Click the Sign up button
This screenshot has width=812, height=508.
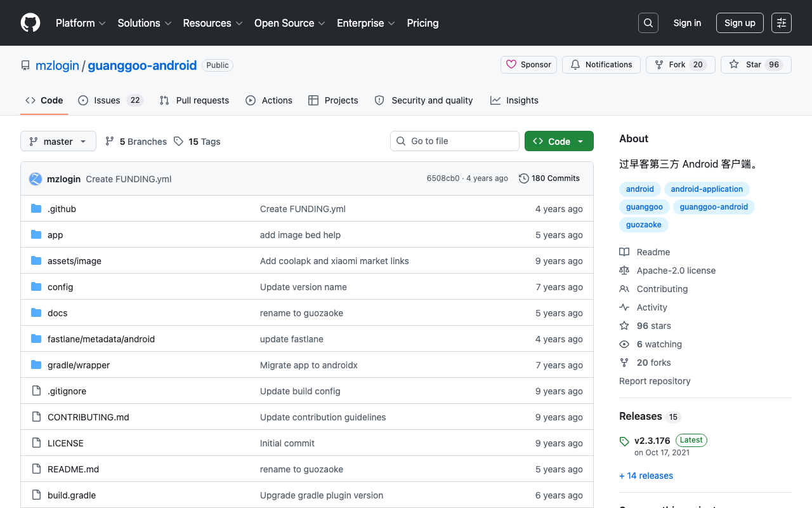click(740, 23)
